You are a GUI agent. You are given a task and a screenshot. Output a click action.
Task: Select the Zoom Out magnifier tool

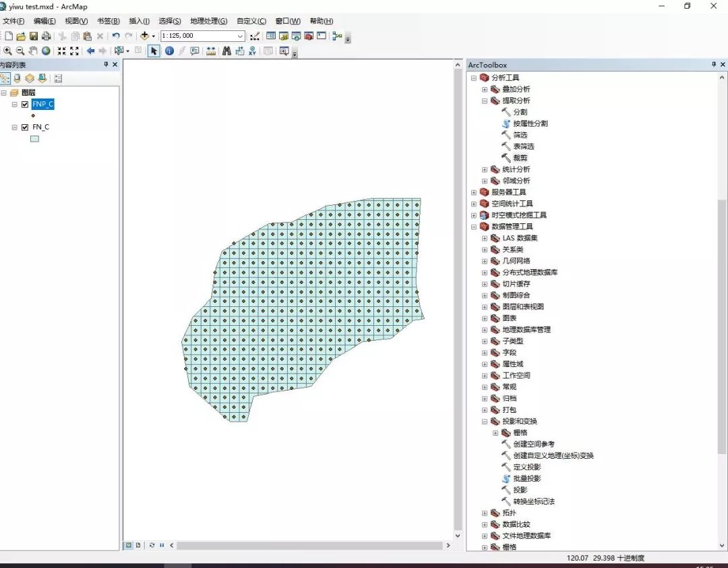(x=20, y=51)
